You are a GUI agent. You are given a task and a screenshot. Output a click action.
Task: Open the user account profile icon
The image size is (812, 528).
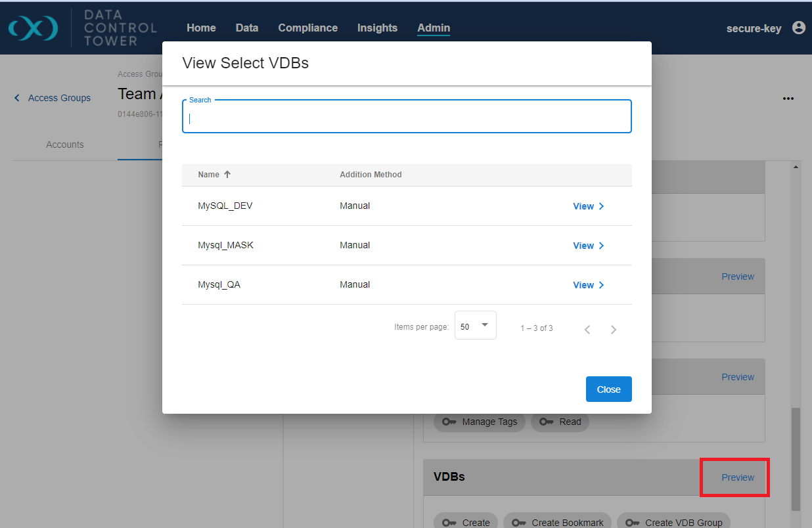(x=798, y=28)
